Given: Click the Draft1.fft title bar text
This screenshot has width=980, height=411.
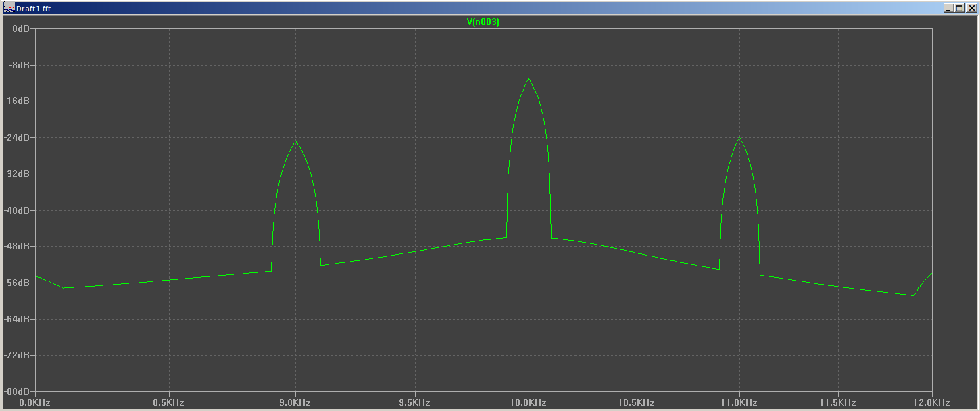Looking at the screenshot, I should (x=33, y=9).
